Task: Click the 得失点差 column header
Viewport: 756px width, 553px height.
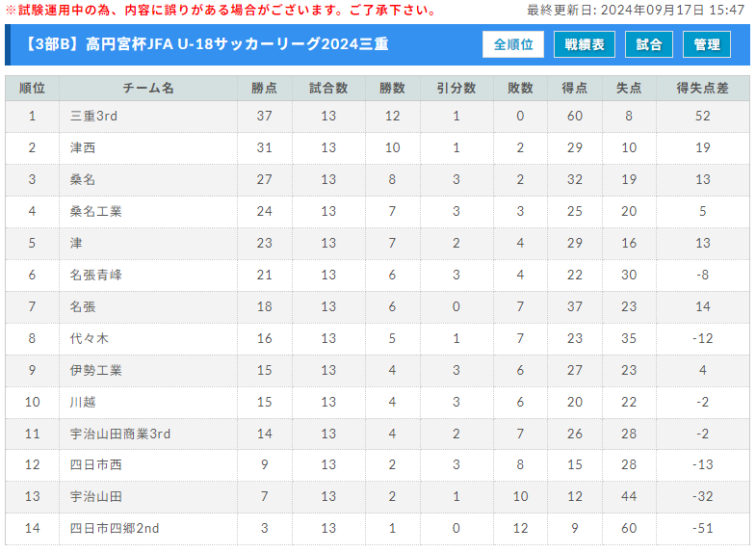Action: (x=702, y=88)
